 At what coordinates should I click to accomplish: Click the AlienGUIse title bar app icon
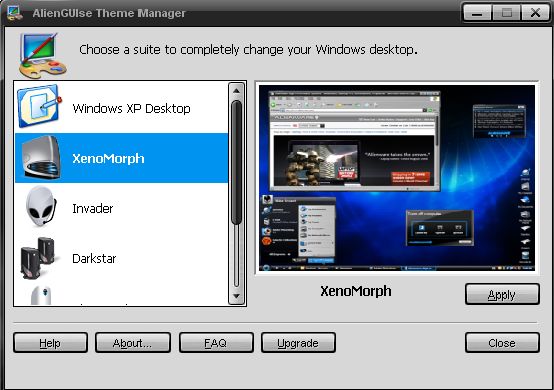pos(15,12)
